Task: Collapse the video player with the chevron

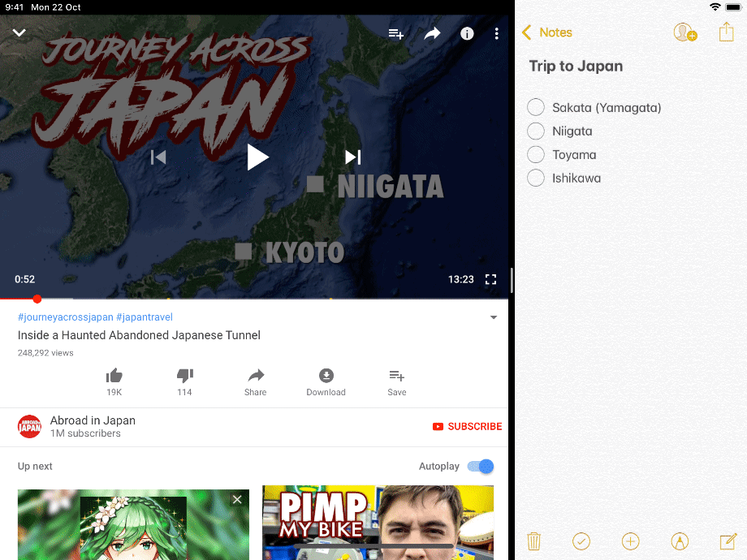Action: [19, 33]
